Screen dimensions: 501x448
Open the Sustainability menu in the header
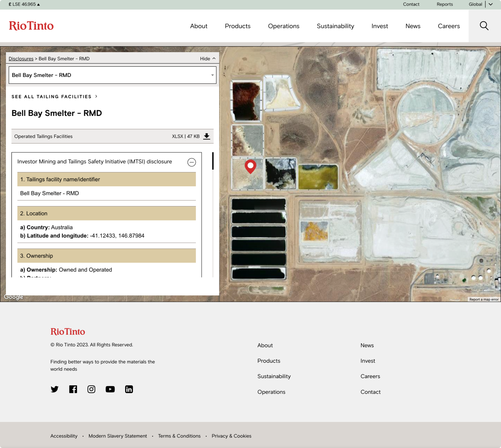tap(335, 26)
